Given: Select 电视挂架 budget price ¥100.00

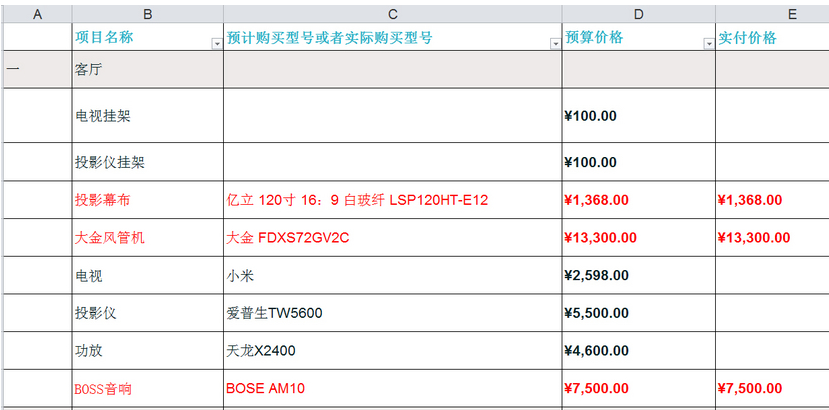Looking at the screenshot, I should click(639, 115).
